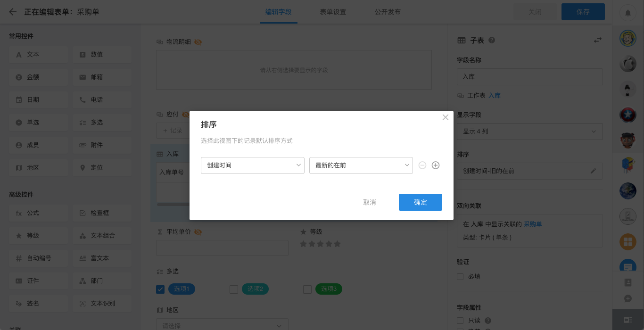Check the 选项3 checkbox
The width and height of the screenshot is (644, 330).
pyautogui.click(x=307, y=289)
